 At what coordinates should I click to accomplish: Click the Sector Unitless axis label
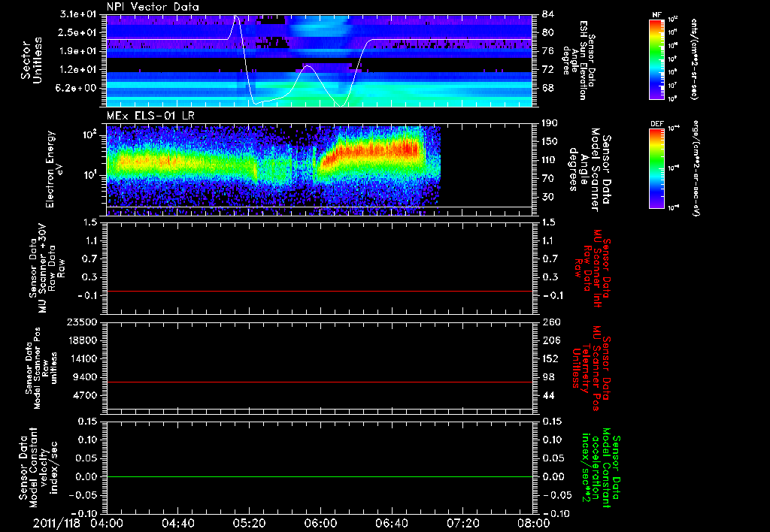[32, 60]
